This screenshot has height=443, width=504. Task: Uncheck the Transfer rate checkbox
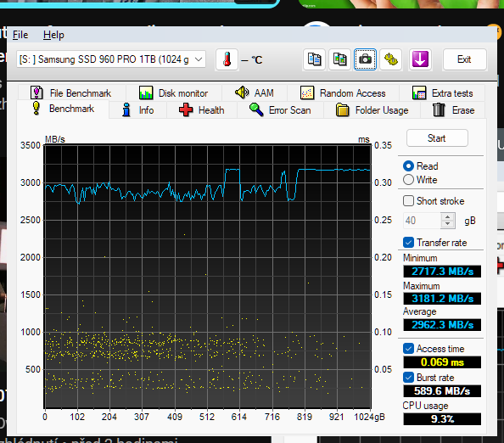[408, 242]
